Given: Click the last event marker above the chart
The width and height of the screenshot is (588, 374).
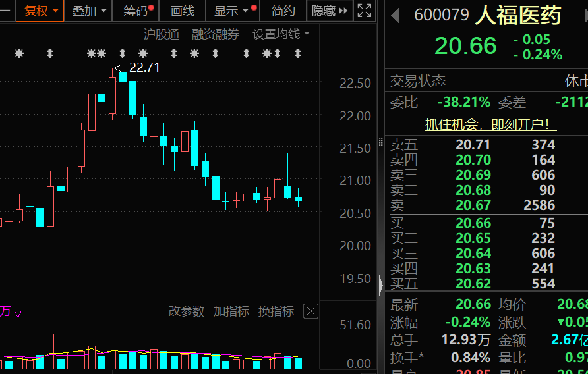Looking at the screenshot, I should 297,53.
